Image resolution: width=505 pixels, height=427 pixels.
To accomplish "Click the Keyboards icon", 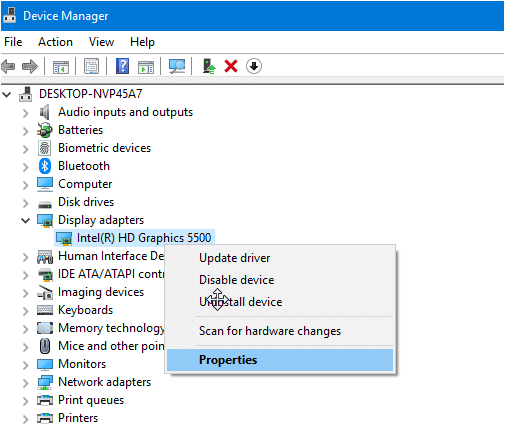I will [x=45, y=310].
